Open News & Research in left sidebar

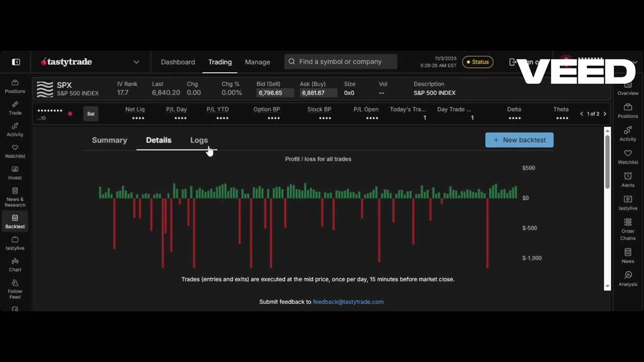pyautogui.click(x=15, y=197)
